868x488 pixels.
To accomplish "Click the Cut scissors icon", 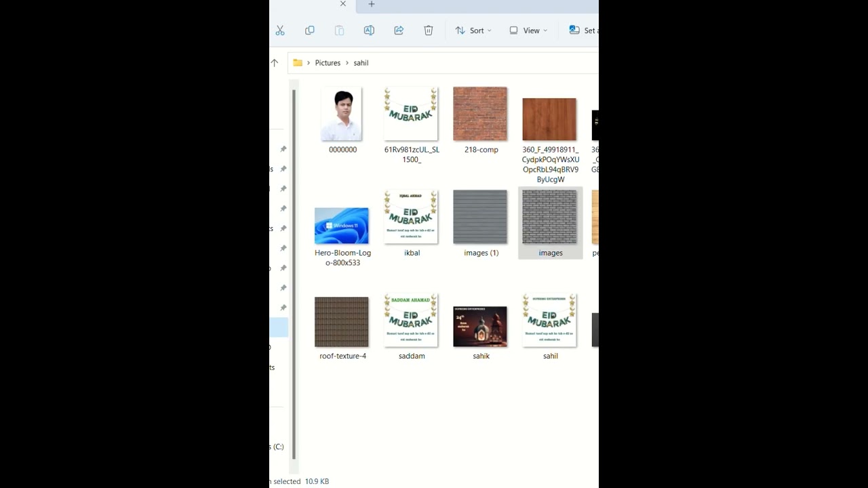I will [x=280, y=30].
